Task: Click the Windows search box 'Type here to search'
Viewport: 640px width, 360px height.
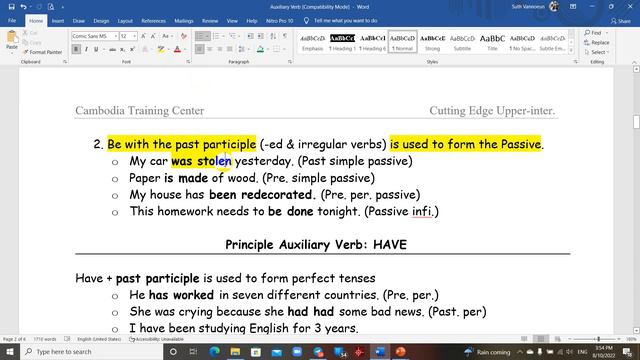Action: point(91,351)
